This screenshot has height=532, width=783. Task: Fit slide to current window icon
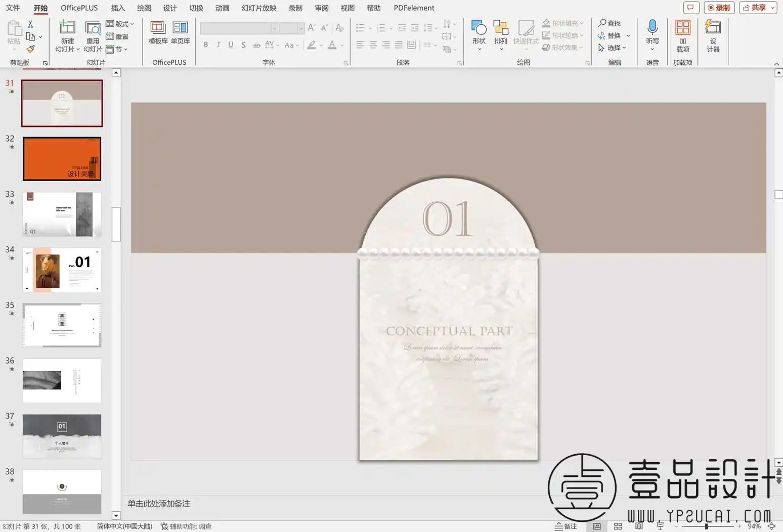click(x=771, y=526)
